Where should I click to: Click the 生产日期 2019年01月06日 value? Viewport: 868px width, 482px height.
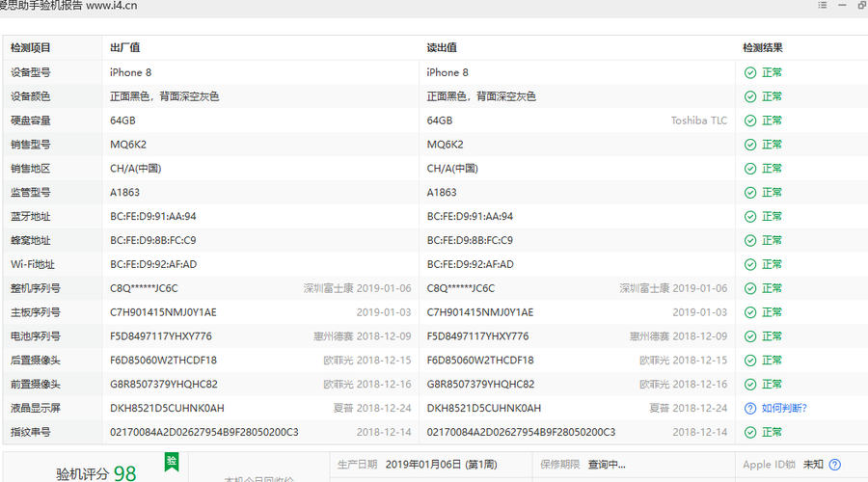coord(441,465)
